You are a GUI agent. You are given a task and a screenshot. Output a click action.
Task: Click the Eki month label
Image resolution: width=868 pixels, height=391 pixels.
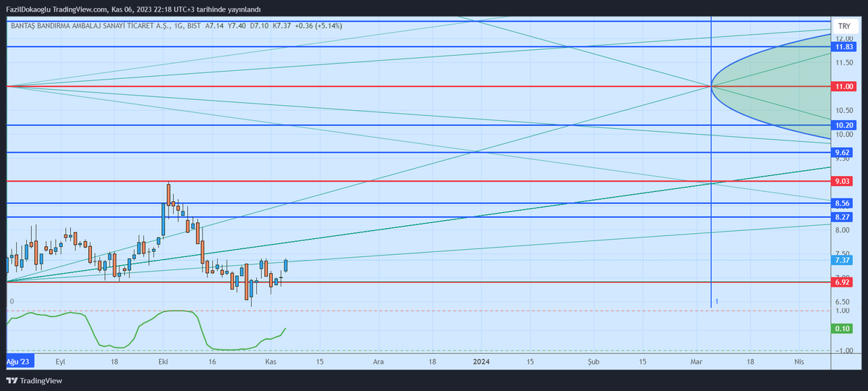163,361
